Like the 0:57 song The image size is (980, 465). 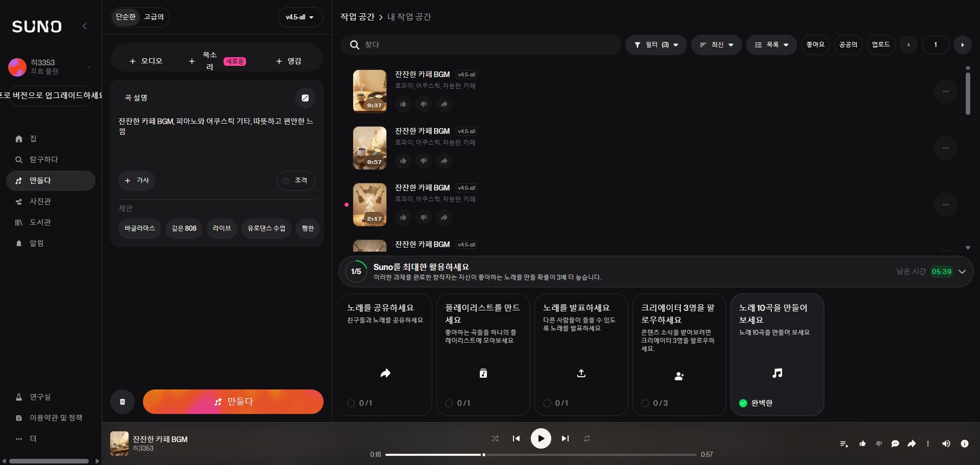[x=403, y=161]
